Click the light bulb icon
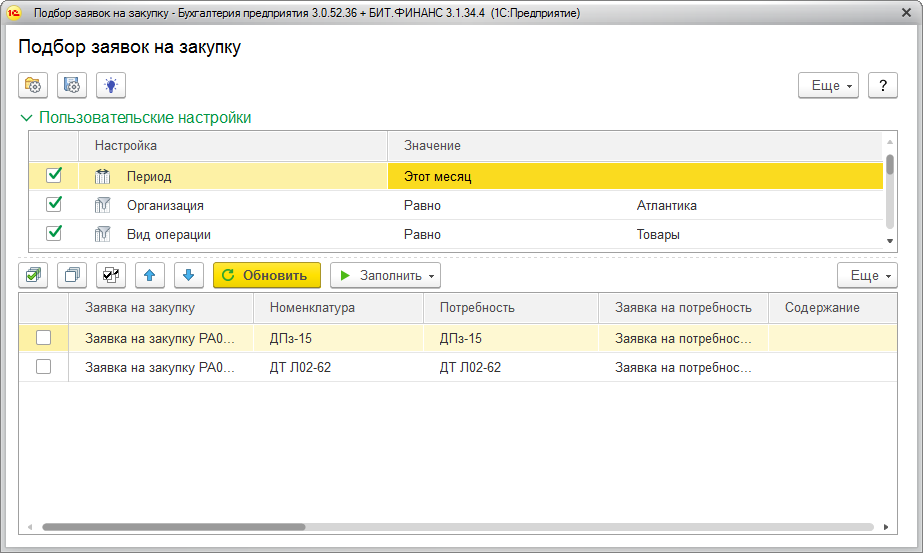The width and height of the screenshot is (923, 553). tap(111, 86)
